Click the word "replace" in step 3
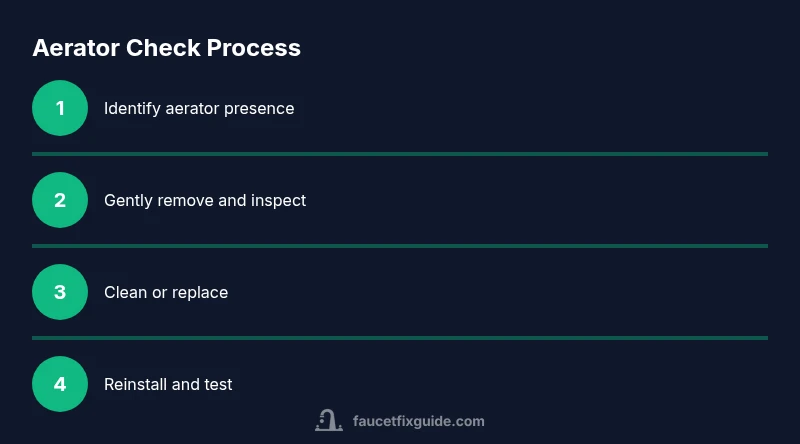Image resolution: width=800 pixels, height=444 pixels. click(200, 292)
